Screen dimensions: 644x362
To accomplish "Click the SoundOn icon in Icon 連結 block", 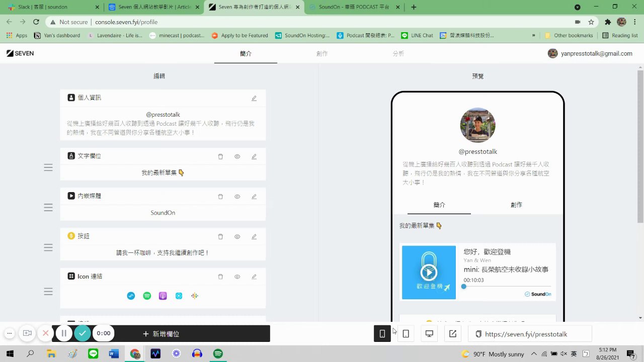I will [x=131, y=296].
